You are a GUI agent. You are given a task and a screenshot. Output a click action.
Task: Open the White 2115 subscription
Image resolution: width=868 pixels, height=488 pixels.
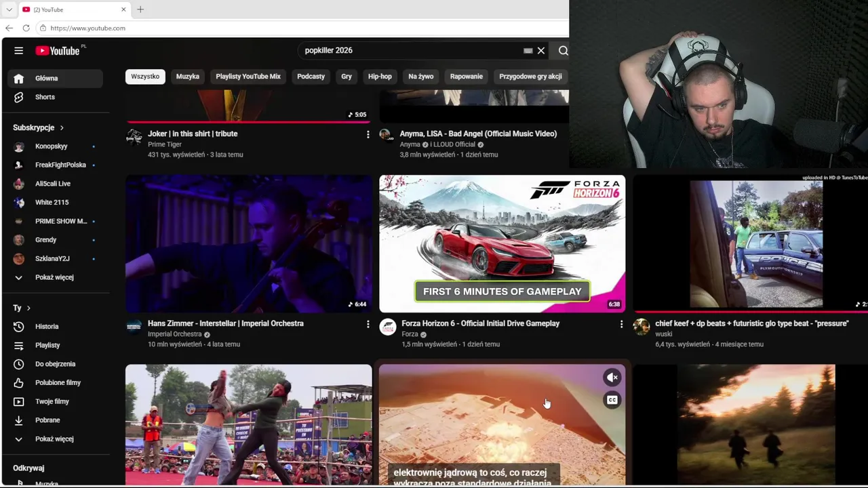pyautogui.click(x=56, y=202)
